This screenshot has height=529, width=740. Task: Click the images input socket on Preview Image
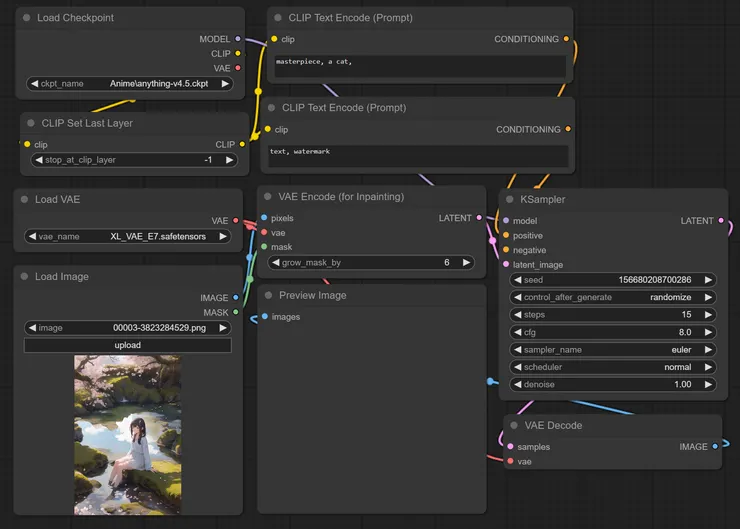click(264, 317)
